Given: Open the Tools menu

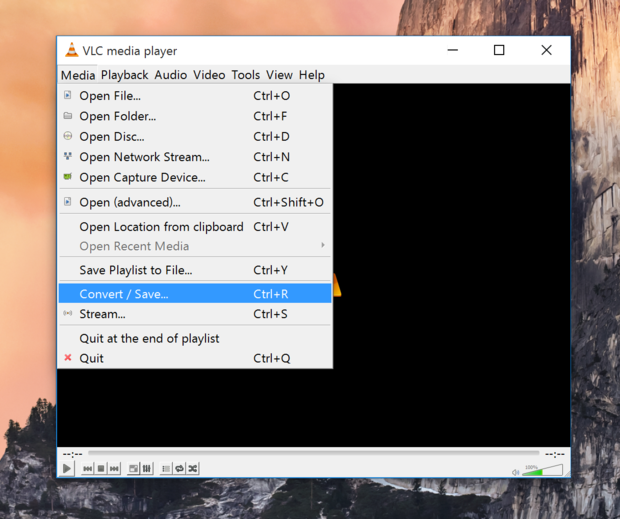Looking at the screenshot, I should pyautogui.click(x=246, y=75).
